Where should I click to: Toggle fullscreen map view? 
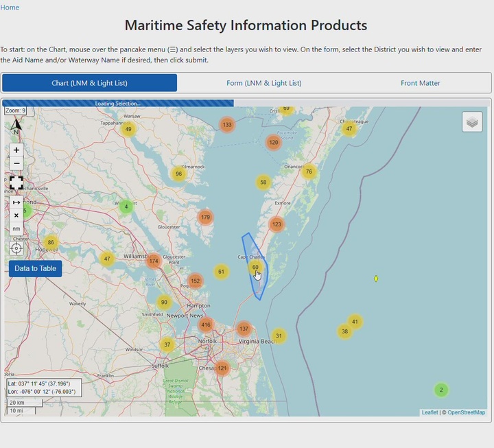coord(16,183)
